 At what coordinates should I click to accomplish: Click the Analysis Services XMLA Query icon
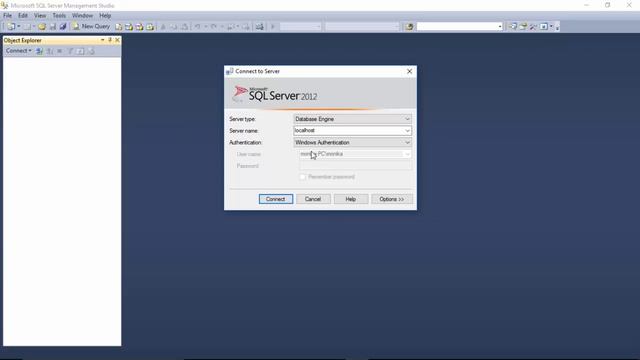150,27
